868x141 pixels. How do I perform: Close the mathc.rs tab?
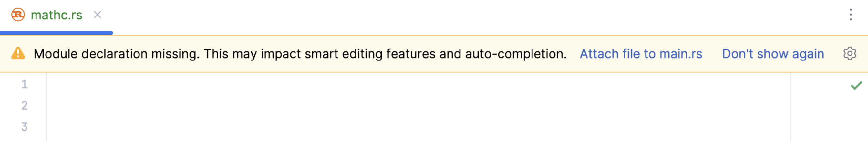tap(98, 15)
